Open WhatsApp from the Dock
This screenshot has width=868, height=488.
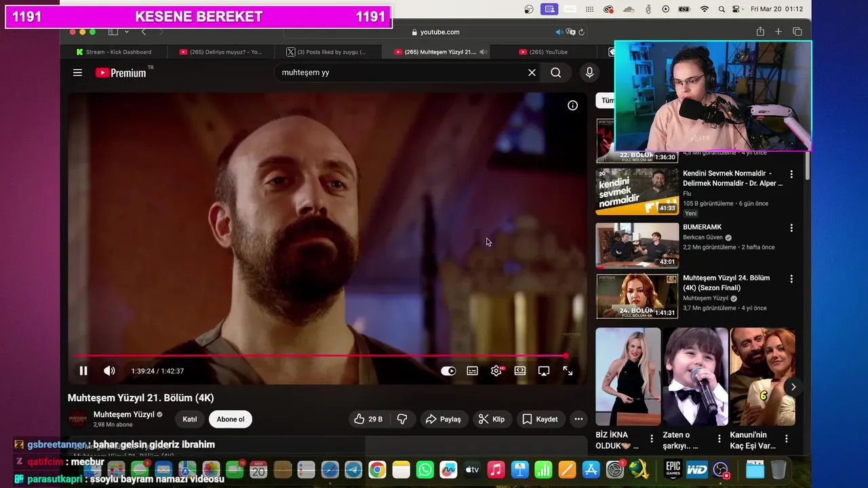pos(425,469)
